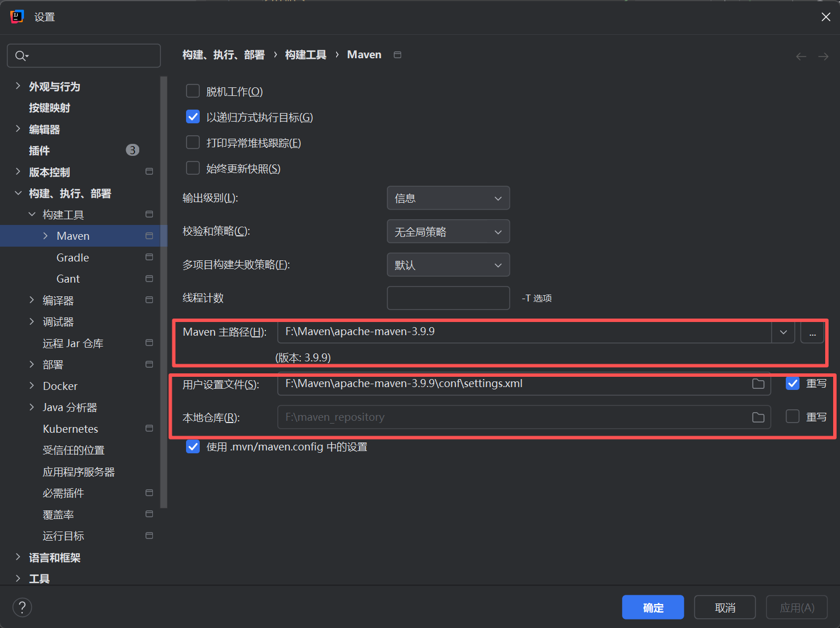Expand the Maven tree node chevron
This screenshot has height=628, width=840.
45,236
